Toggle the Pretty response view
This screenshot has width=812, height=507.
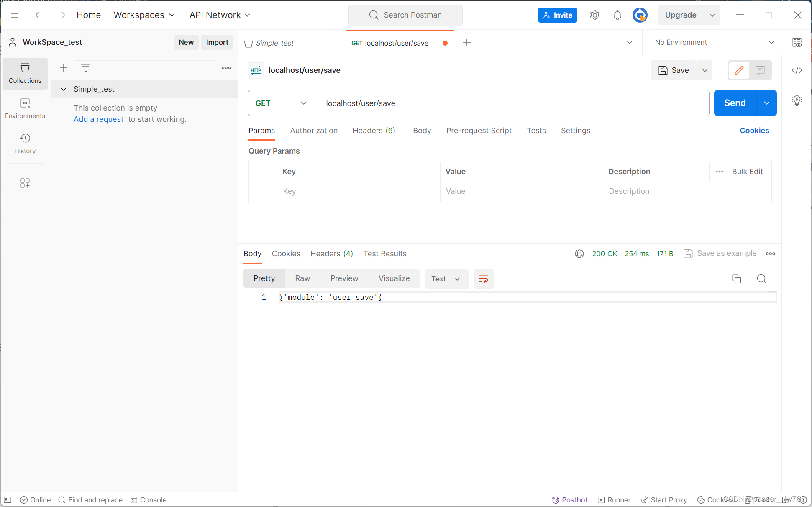click(264, 278)
